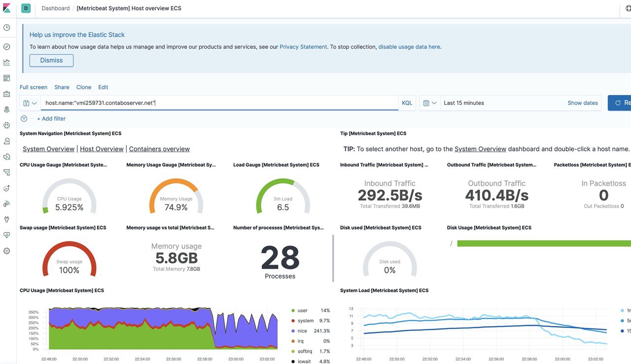This screenshot has width=631, height=364.
Task: Open the space selector avatar D
Action: point(26,8)
